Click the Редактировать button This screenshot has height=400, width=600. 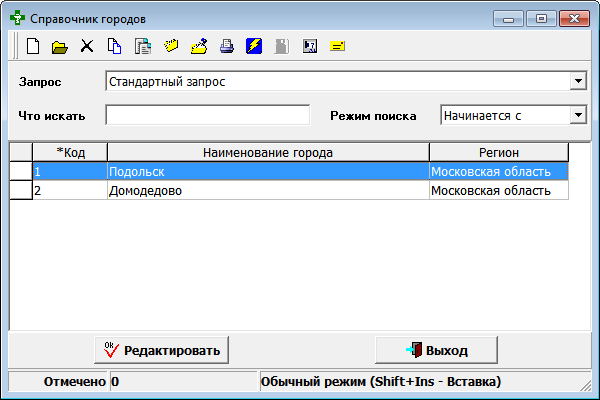click(x=161, y=350)
